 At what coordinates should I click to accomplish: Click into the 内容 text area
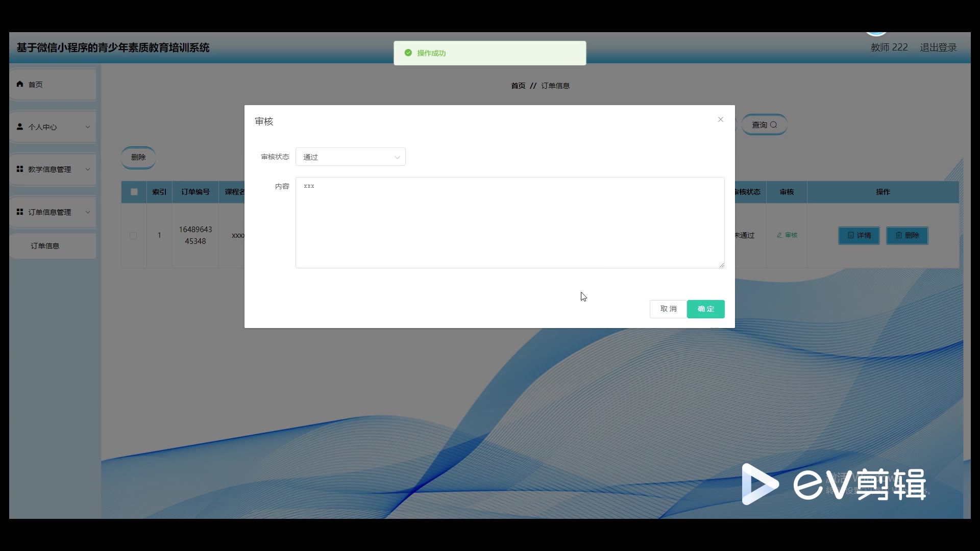pyautogui.click(x=509, y=222)
